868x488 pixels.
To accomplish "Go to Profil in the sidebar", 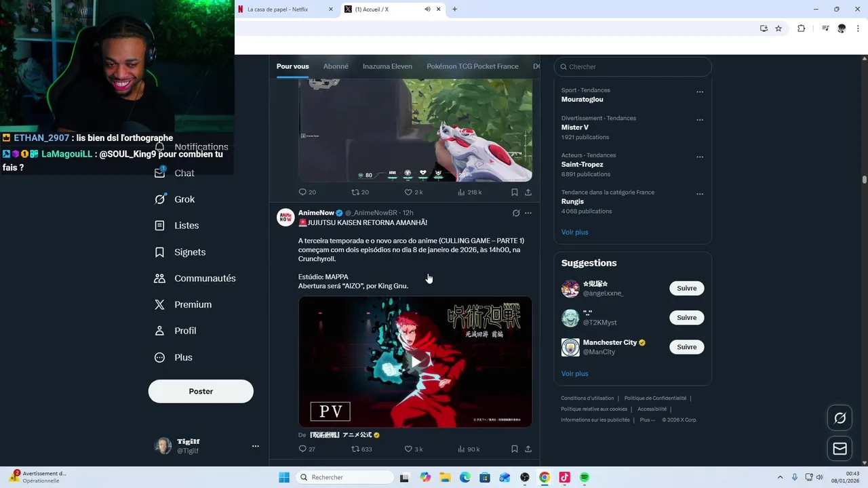I will 176,331.
